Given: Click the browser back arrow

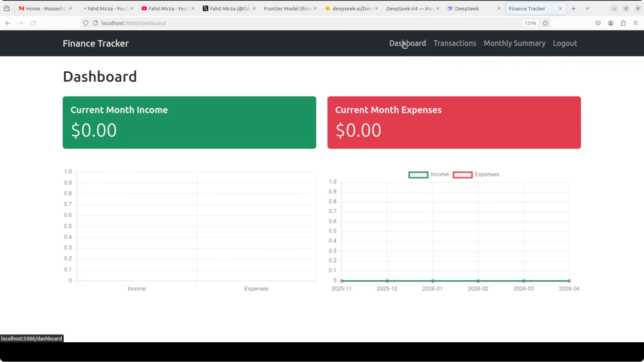Looking at the screenshot, I should 8,23.
